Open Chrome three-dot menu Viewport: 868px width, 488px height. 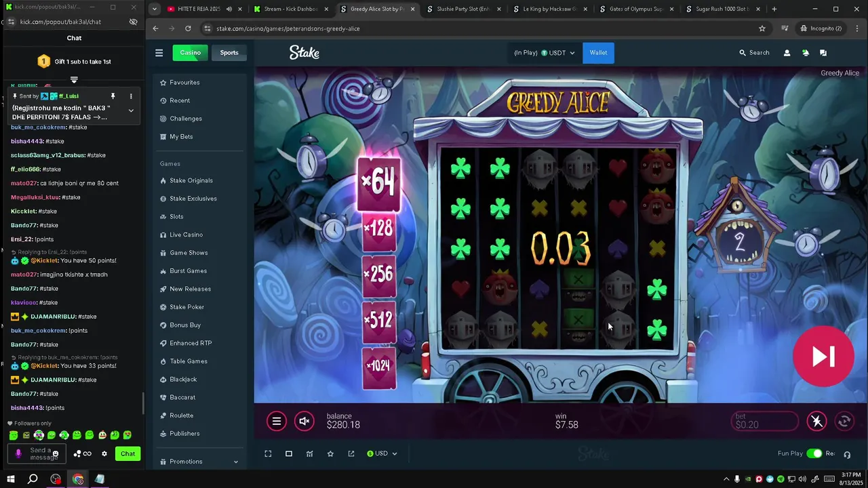[x=857, y=28]
